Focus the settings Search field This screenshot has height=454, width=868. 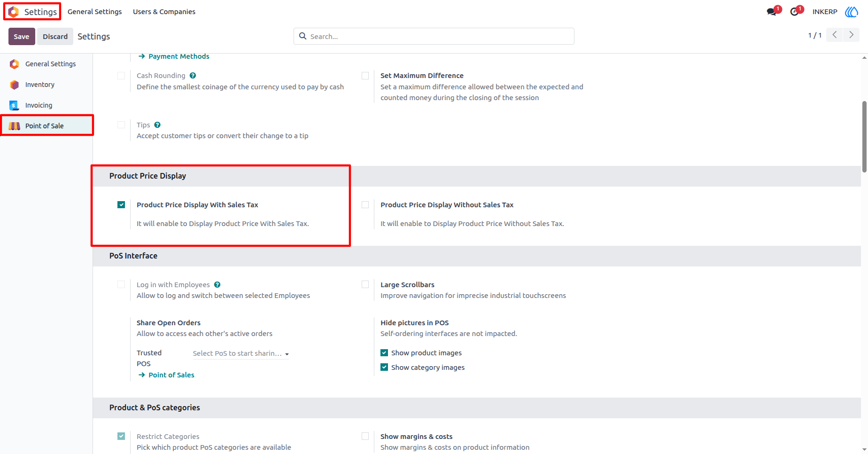click(434, 36)
